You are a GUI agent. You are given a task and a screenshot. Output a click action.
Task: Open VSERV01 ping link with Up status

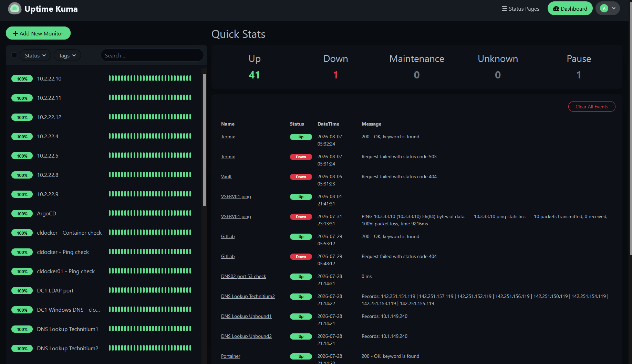[236, 196]
